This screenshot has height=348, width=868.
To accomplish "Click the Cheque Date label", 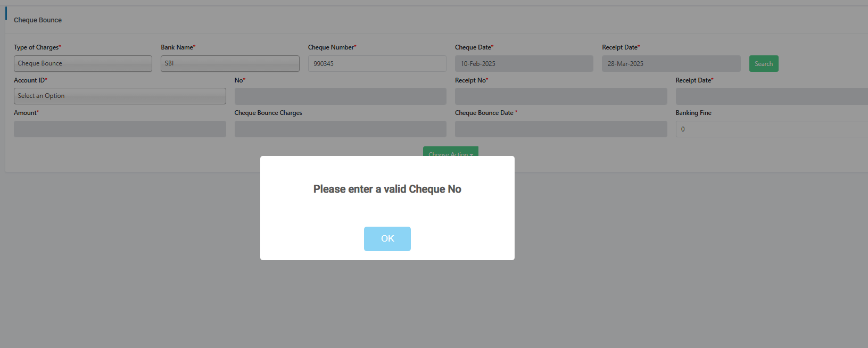I will pos(474,47).
